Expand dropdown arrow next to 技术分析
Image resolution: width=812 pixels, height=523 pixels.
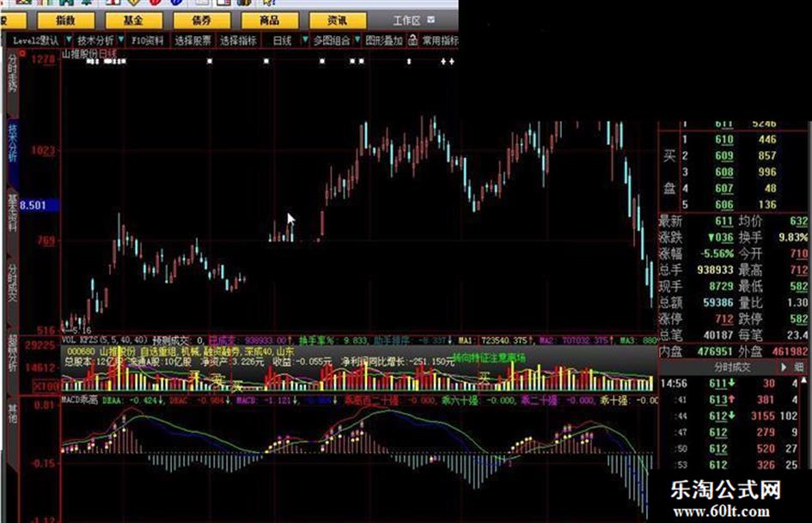click(120, 40)
